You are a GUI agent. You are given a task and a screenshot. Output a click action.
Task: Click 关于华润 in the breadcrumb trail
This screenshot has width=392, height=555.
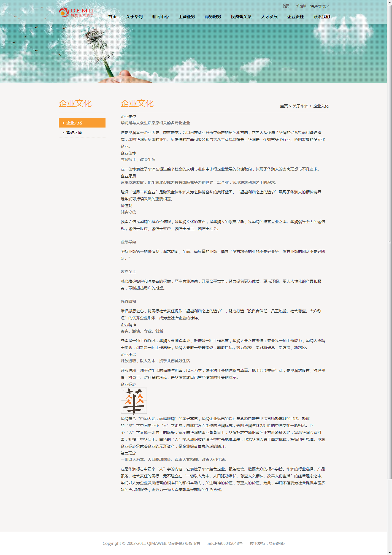(300, 106)
